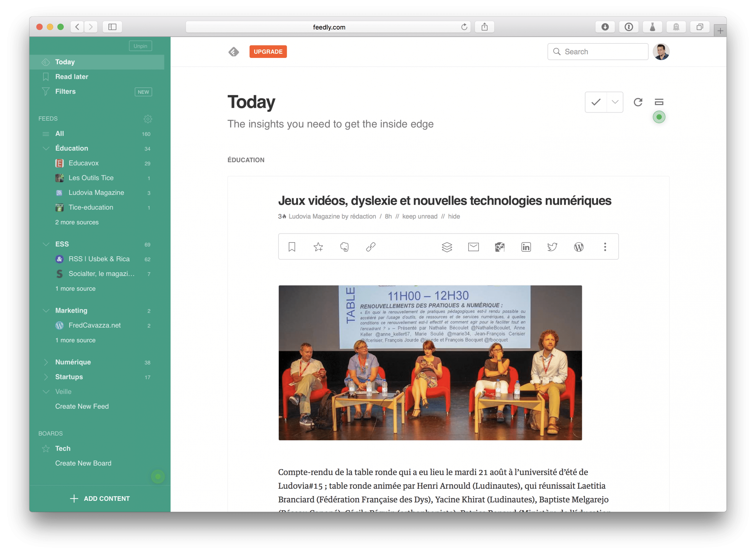Click the Feedly logo icon beside Upgrade

pos(234,52)
